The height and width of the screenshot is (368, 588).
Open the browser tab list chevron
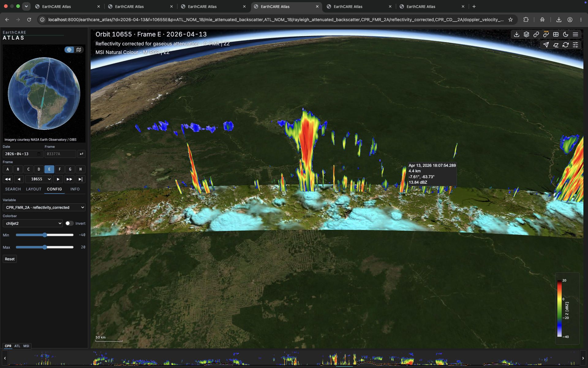[26, 6]
